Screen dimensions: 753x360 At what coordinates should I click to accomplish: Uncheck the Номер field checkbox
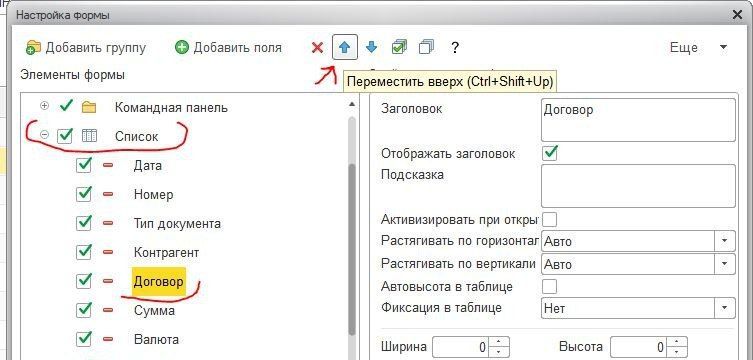84,194
